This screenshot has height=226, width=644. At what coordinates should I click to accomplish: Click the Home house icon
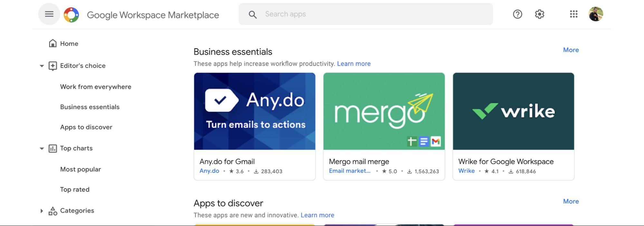pyautogui.click(x=53, y=43)
